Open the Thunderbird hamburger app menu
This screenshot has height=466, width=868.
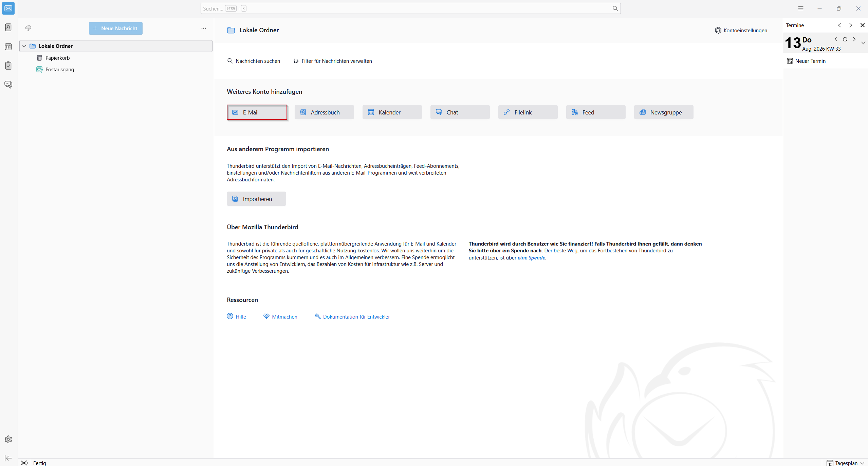801,8
